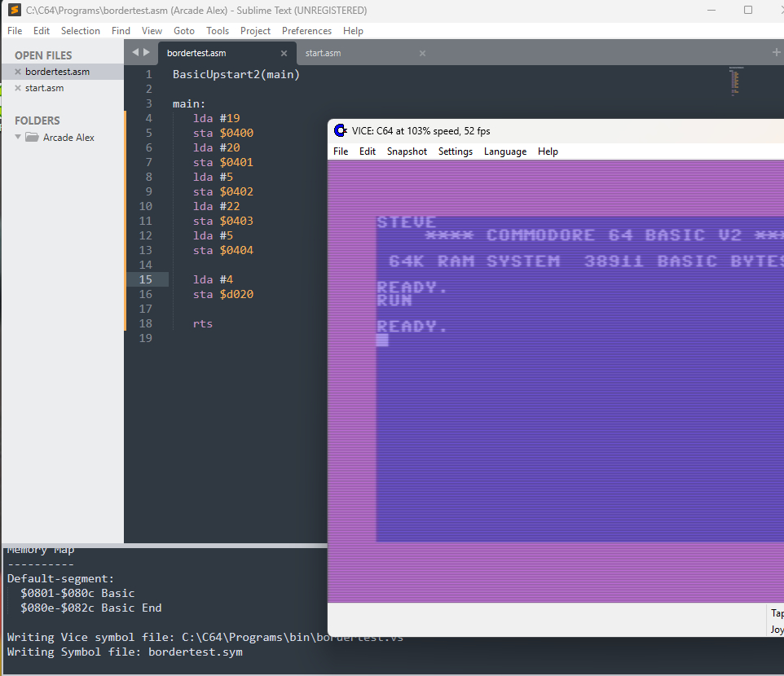Open the Language menu in VICE
This screenshot has height=676, width=784.
504,151
